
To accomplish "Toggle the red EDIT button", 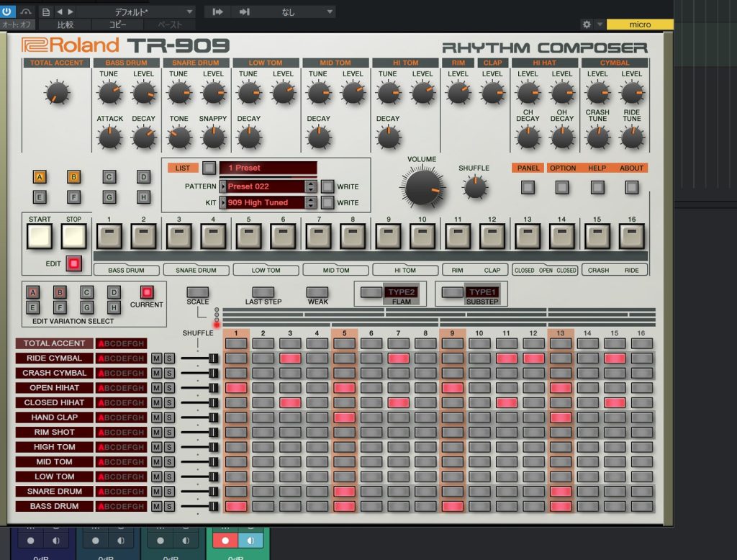I will (73, 263).
